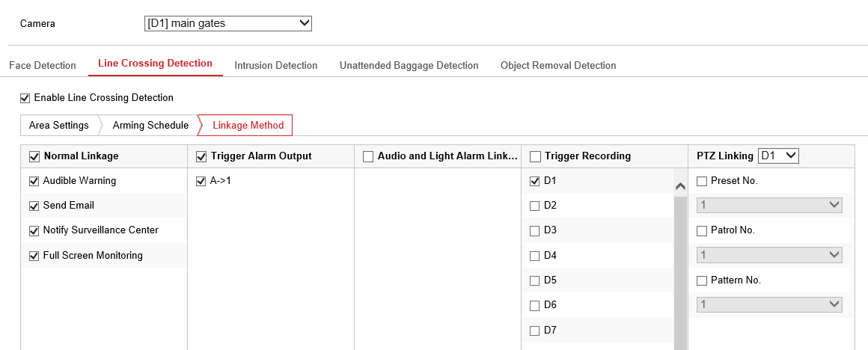
Task: Uncheck alarm output A->1
Action: (x=201, y=181)
